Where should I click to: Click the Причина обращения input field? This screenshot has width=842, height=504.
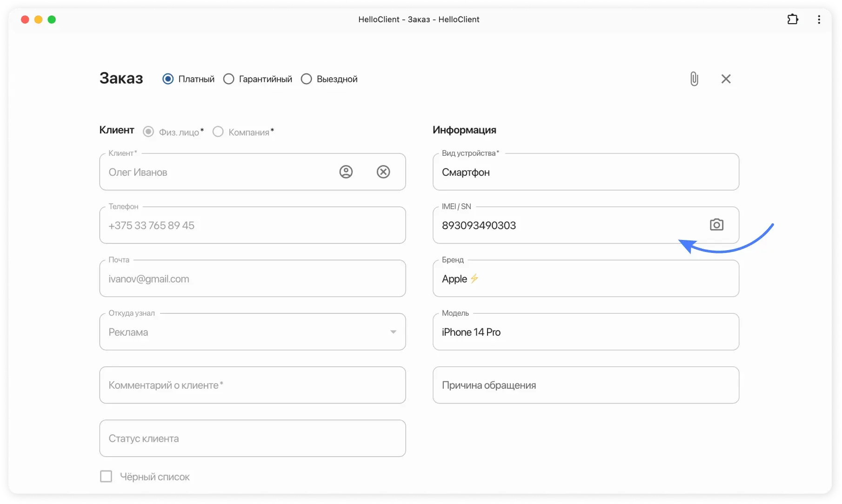coord(586,385)
